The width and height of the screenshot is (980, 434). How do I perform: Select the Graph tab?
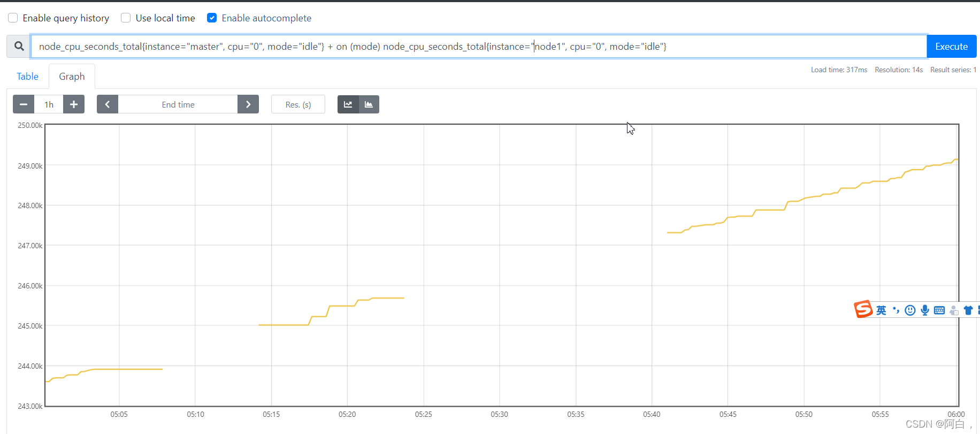click(72, 77)
